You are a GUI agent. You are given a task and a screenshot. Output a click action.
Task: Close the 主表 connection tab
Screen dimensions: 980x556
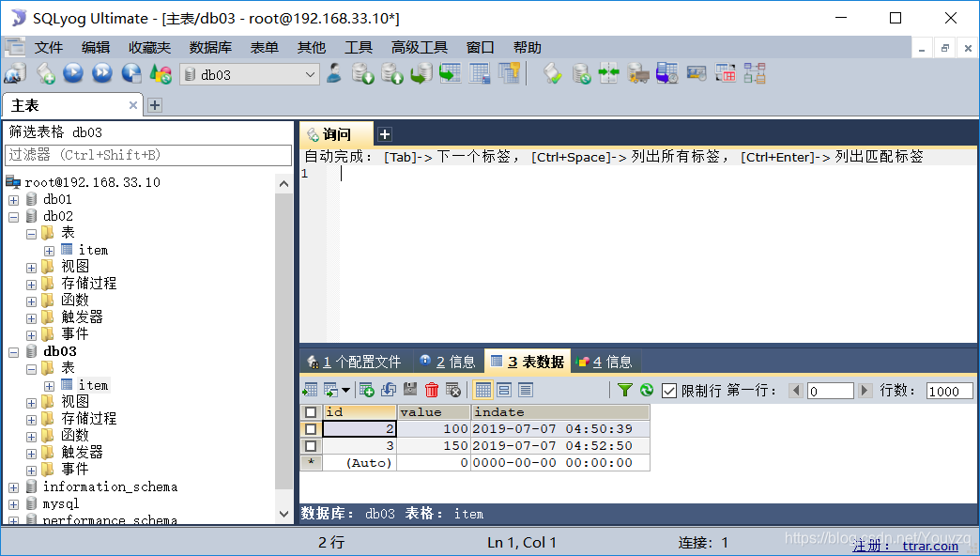133,105
